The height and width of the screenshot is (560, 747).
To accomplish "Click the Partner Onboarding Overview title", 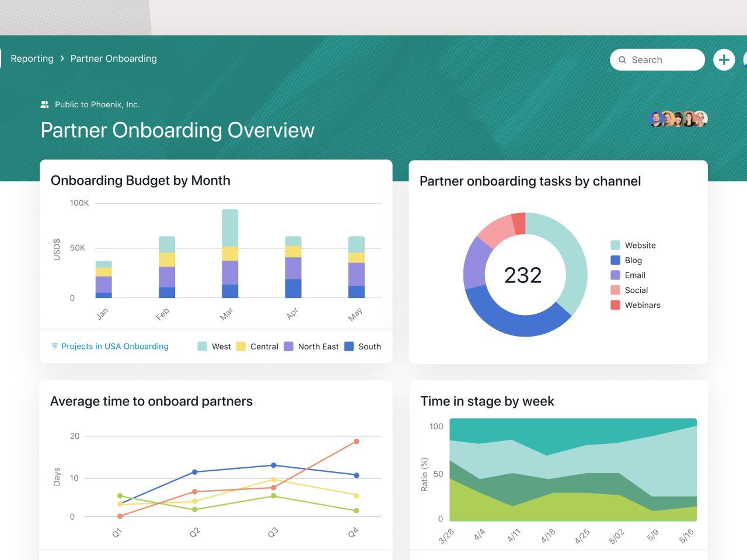I will (177, 129).
